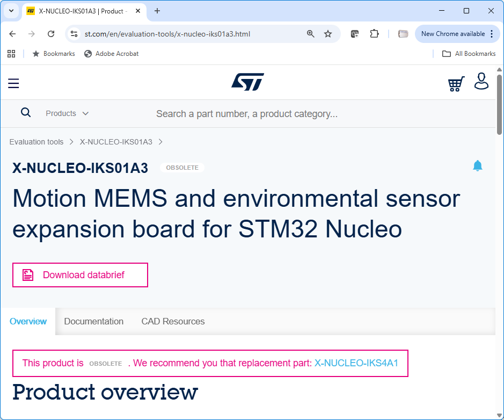Open the New Chrome available menu
Viewport: 504px width, 420px height.
click(x=457, y=34)
